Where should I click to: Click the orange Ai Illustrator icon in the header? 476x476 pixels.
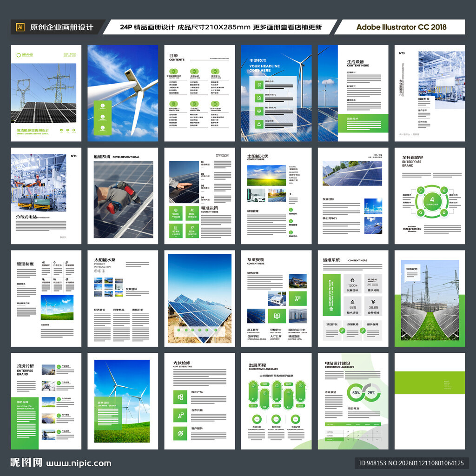tap(20, 27)
